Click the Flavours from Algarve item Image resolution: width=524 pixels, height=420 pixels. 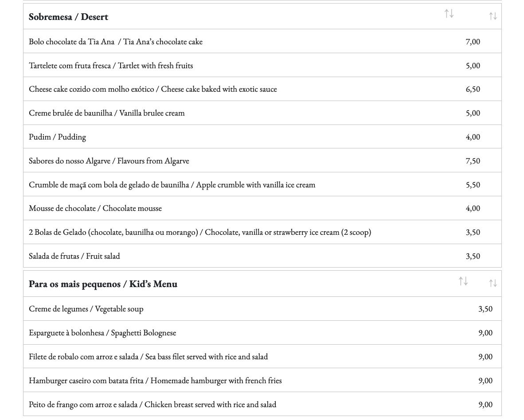point(109,161)
